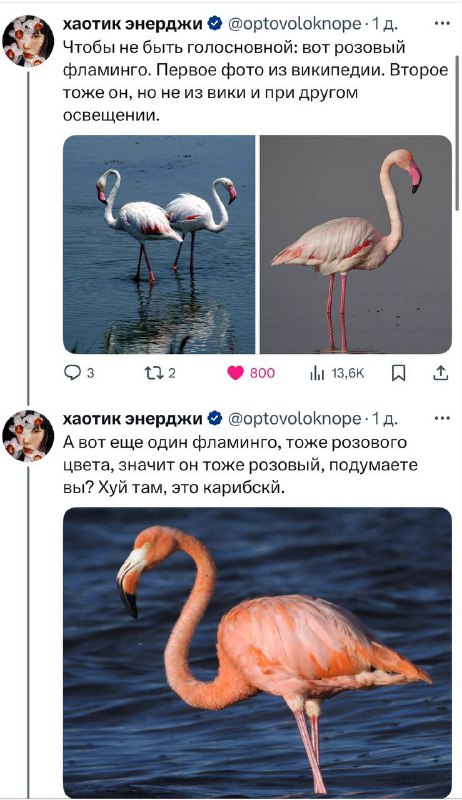The width and height of the screenshot is (462, 800).
Task: Open the single flamingo on grey photo
Action: 356,244
